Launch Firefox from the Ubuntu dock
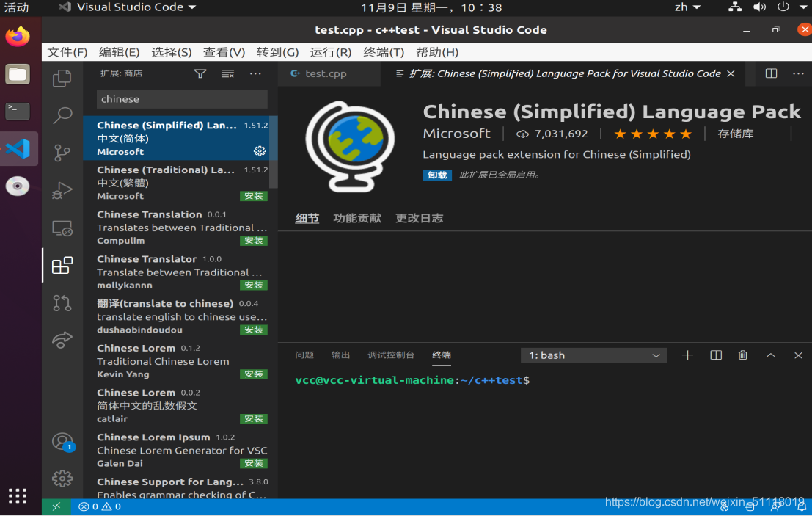Screen dimensions: 812x516 18,36
